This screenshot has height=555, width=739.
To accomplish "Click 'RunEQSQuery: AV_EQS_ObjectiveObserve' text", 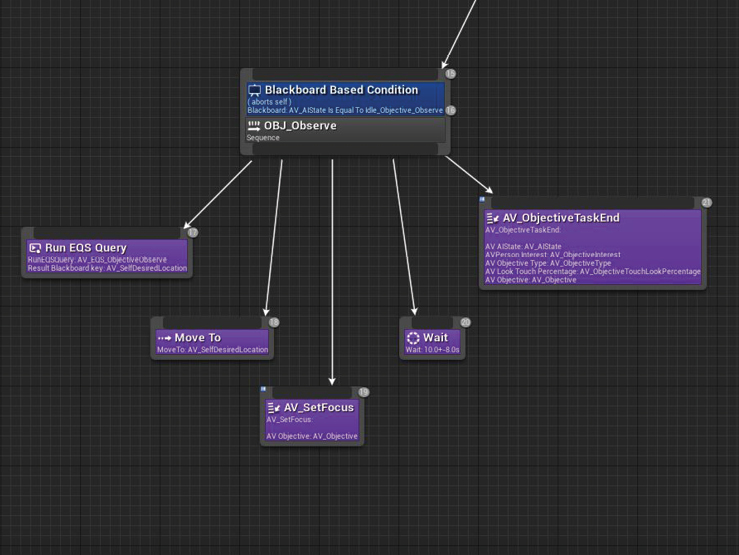I will coord(97,260).
